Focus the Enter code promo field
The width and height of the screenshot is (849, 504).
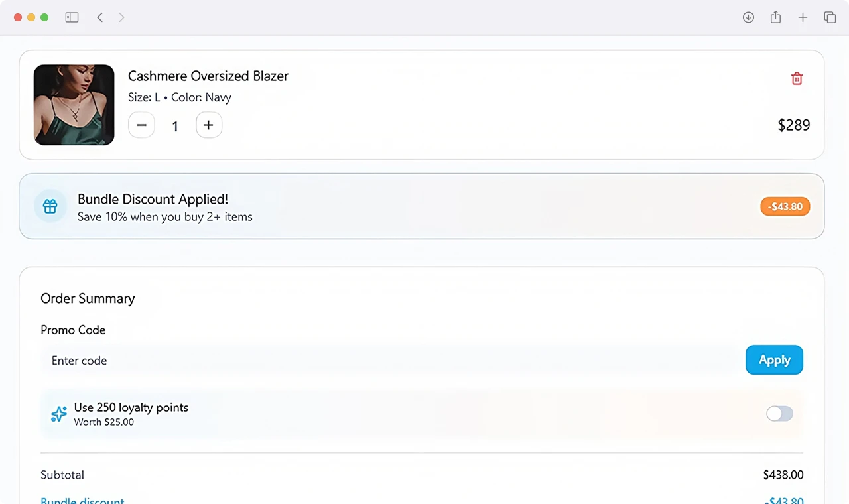tap(390, 360)
